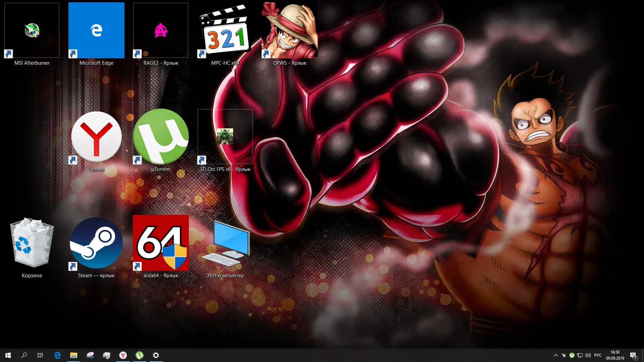Screen dimensions: 644x362
Task: Select the µTorrent desktop shortcut
Action: [x=161, y=140]
